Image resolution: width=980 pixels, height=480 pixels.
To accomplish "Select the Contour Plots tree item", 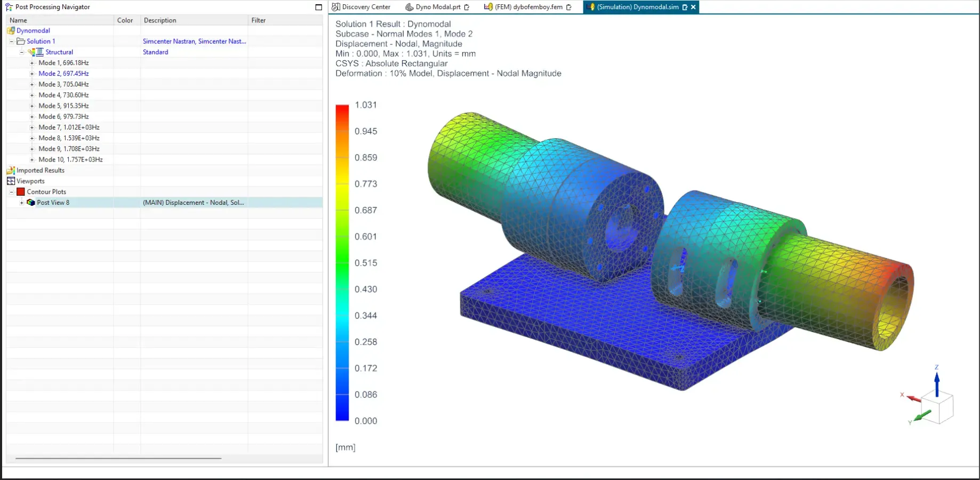I will [x=46, y=192].
